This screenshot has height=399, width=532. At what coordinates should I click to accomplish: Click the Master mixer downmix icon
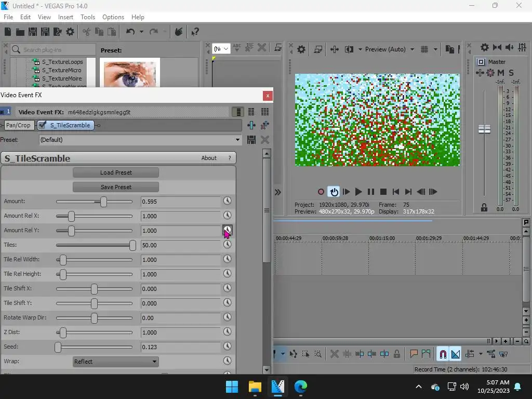(497, 47)
